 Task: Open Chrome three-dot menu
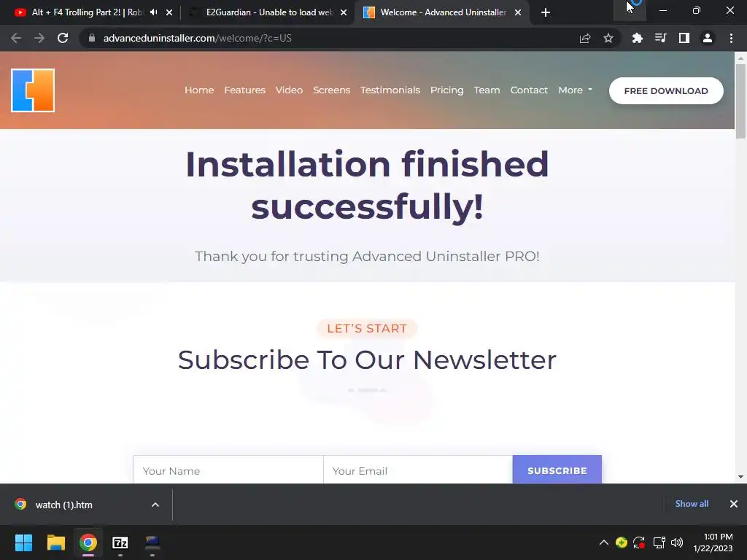[x=731, y=38]
